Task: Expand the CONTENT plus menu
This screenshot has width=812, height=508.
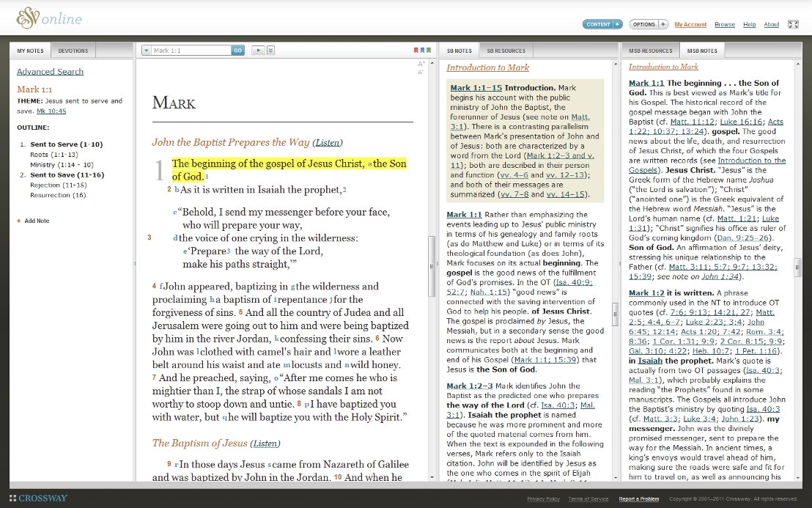Action: tap(617, 24)
